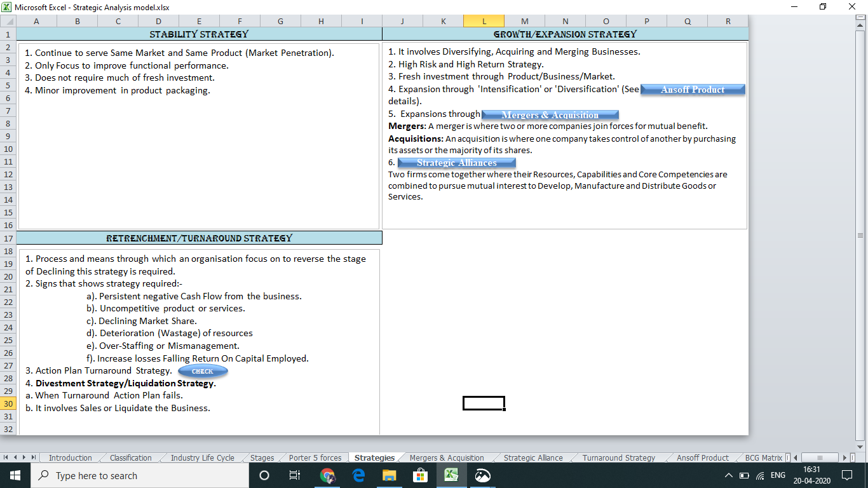The width and height of the screenshot is (868, 488).
Task: Click the Mergers & Acquisition link shape
Action: click(x=550, y=115)
